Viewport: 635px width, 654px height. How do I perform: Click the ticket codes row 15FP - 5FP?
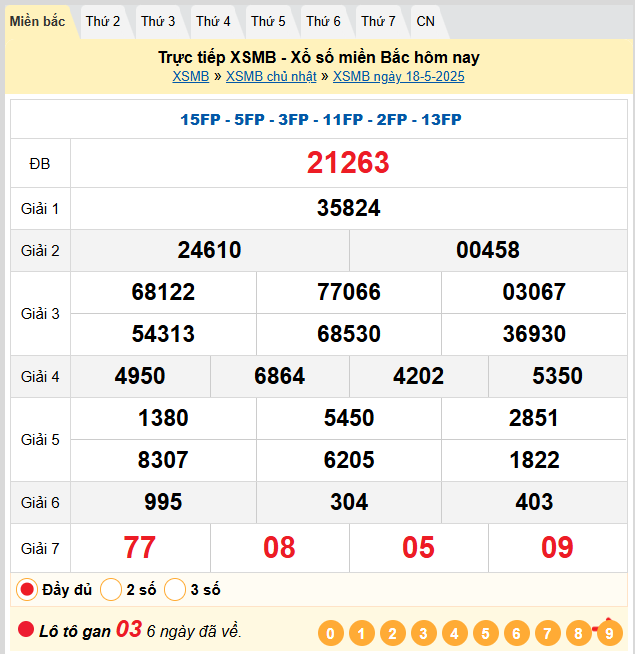click(x=321, y=120)
